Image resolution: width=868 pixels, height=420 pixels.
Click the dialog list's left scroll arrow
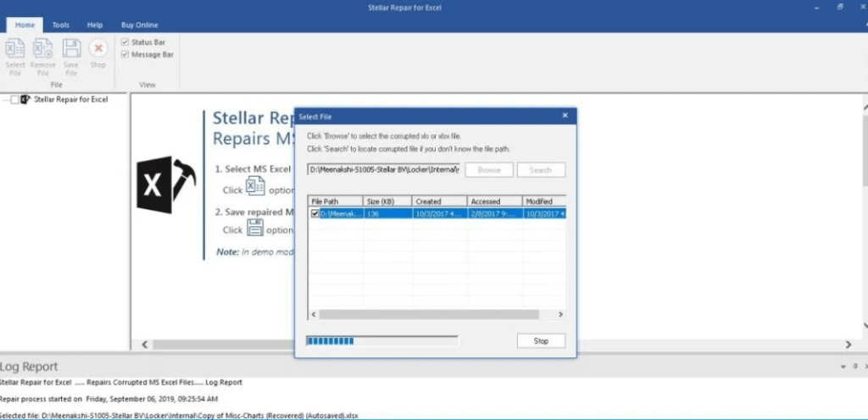pos(314,314)
